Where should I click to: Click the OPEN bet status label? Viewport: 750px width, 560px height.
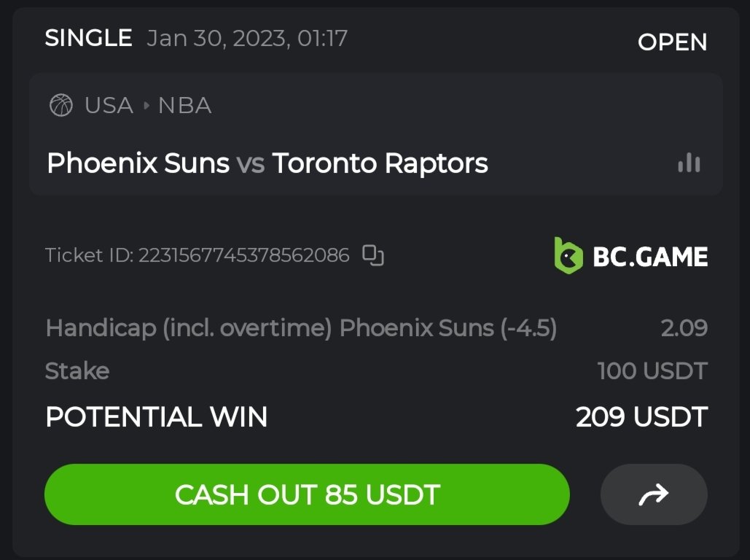coord(672,42)
